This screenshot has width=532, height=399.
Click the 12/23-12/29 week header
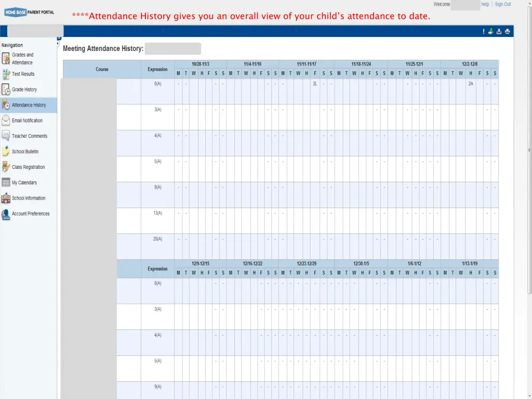pos(307,263)
